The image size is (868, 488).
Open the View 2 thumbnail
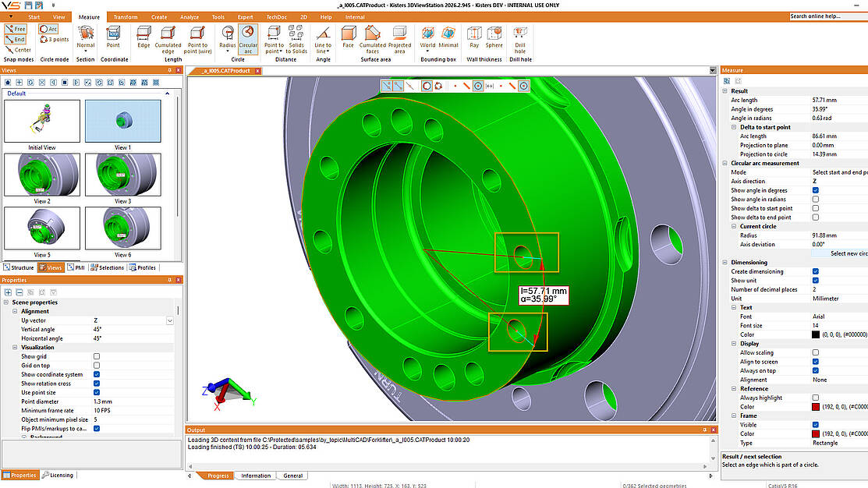coord(42,175)
